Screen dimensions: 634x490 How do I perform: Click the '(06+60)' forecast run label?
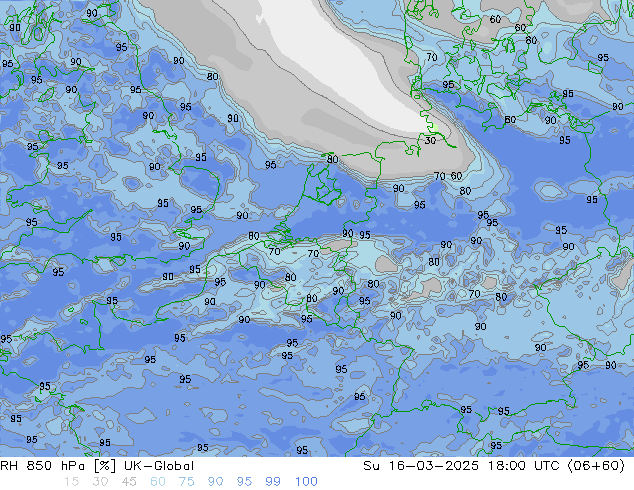pos(596,466)
